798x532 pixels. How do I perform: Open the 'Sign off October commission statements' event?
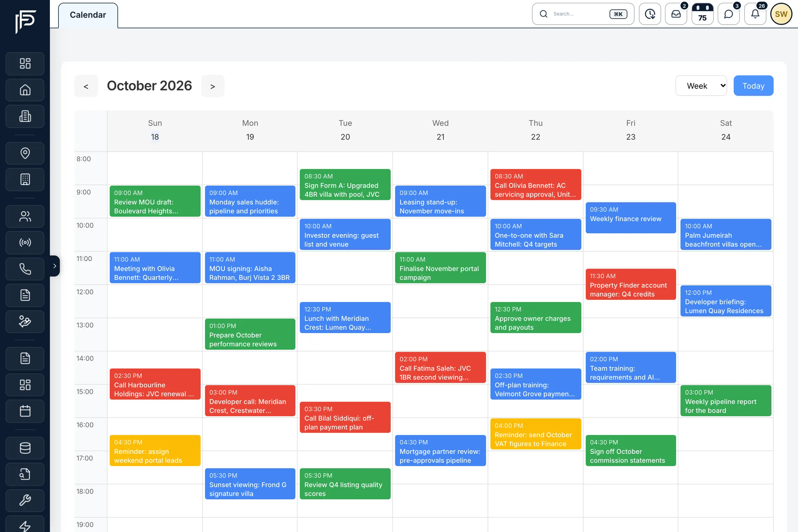630,451
